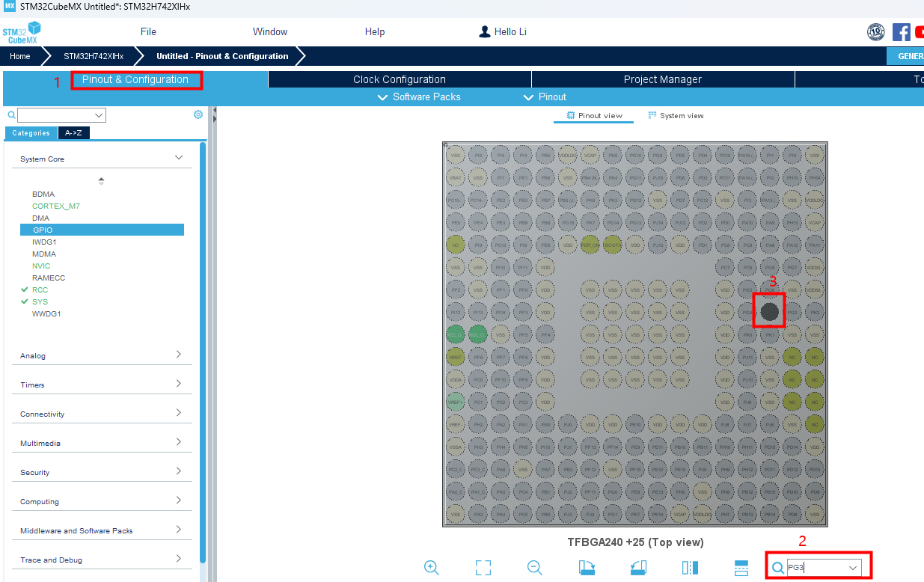Select RCC in System Core
The height and width of the screenshot is (582, 924).
[40, 290]
